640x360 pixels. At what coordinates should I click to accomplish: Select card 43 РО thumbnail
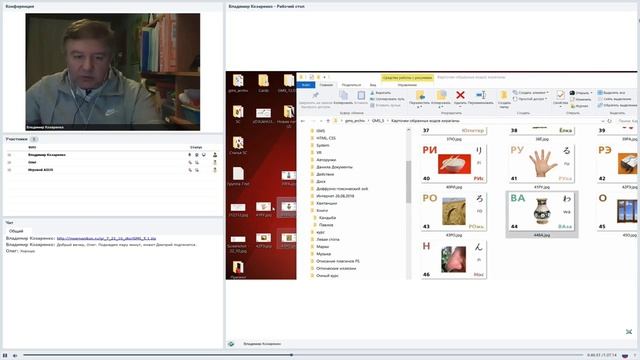tap(453, 212)
